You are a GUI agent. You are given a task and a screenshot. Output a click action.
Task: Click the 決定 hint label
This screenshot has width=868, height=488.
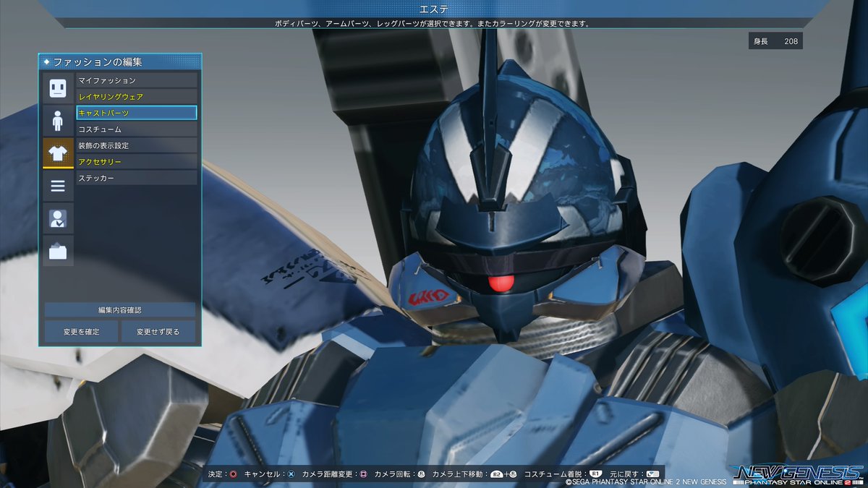click(216, 474)
